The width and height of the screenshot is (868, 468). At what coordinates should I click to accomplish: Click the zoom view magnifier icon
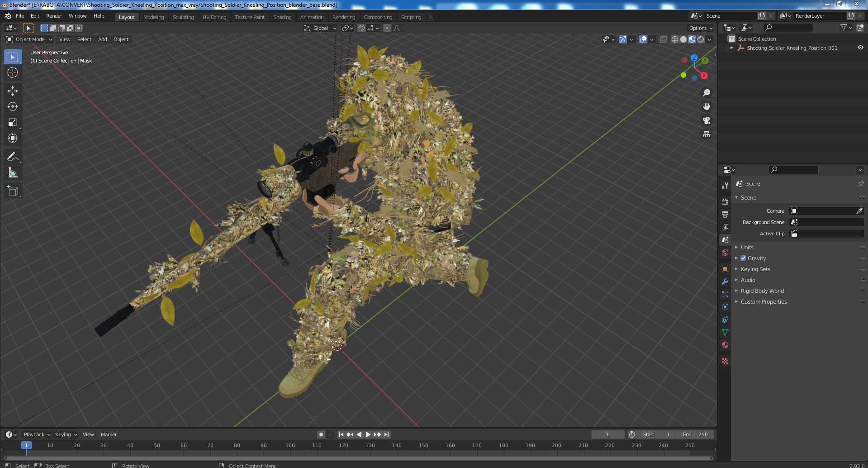pyautogui.click(x=707, y=93)
